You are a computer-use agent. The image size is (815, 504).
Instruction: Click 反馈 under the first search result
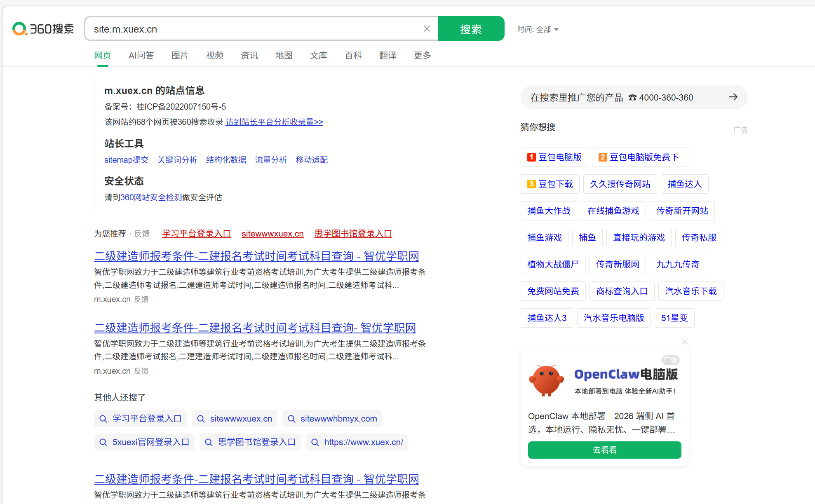tap(141, 300)
